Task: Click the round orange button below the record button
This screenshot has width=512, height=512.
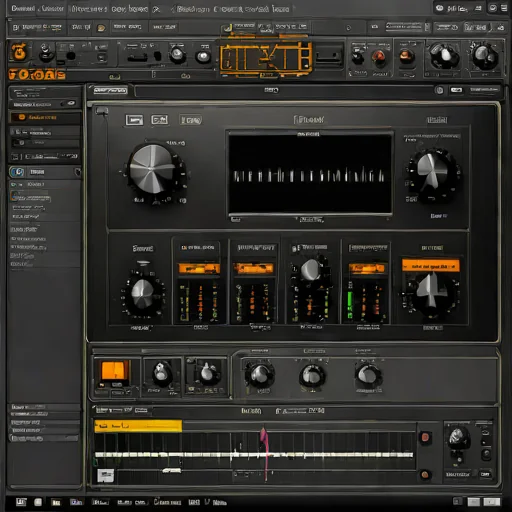Action: [x=425, y=474]
